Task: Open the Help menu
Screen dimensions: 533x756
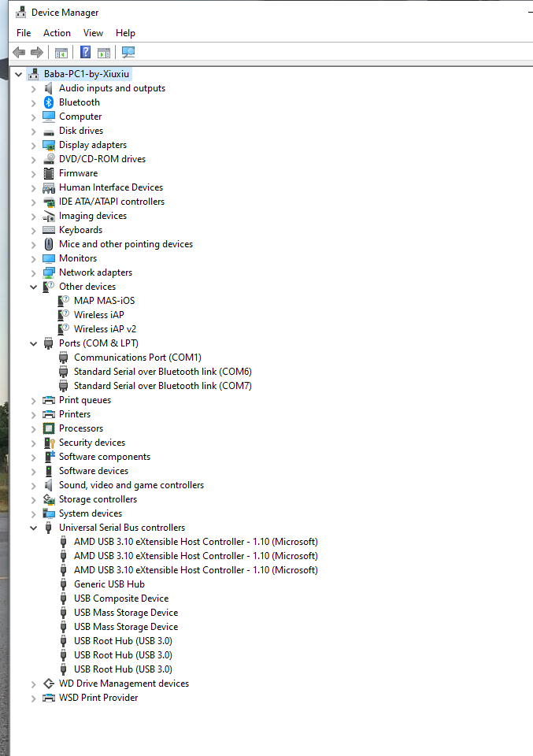Action: pos(125,33)
